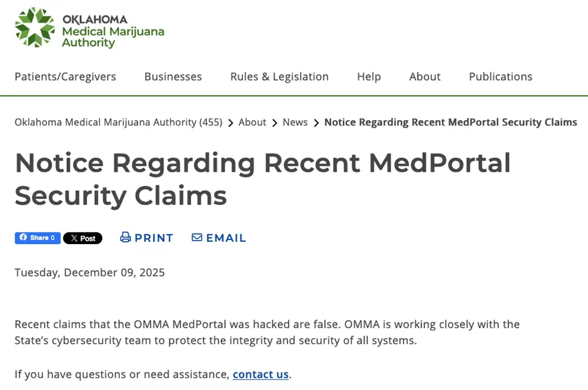This screenshot has height=390, width=588.
Task: Expand the Rules & Legislation menu
Action: (279, 76)
